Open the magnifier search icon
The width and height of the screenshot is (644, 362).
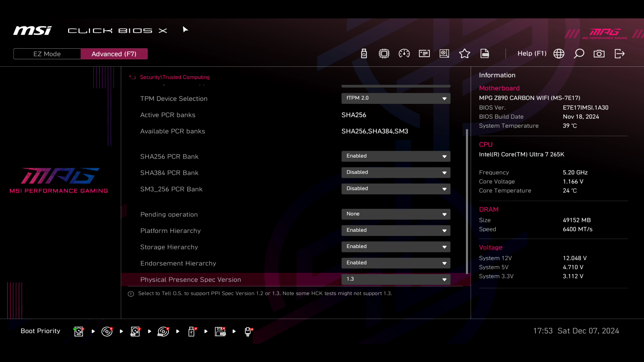[579, 54]
